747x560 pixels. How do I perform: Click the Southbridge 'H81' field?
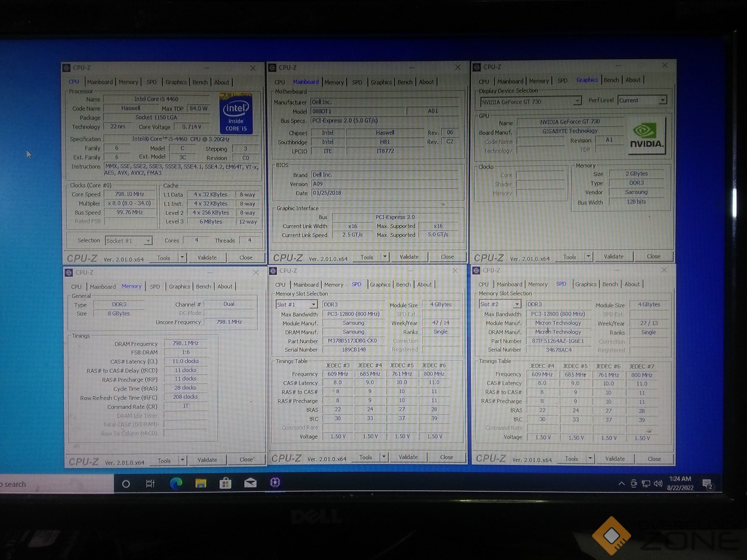(385, 142)
